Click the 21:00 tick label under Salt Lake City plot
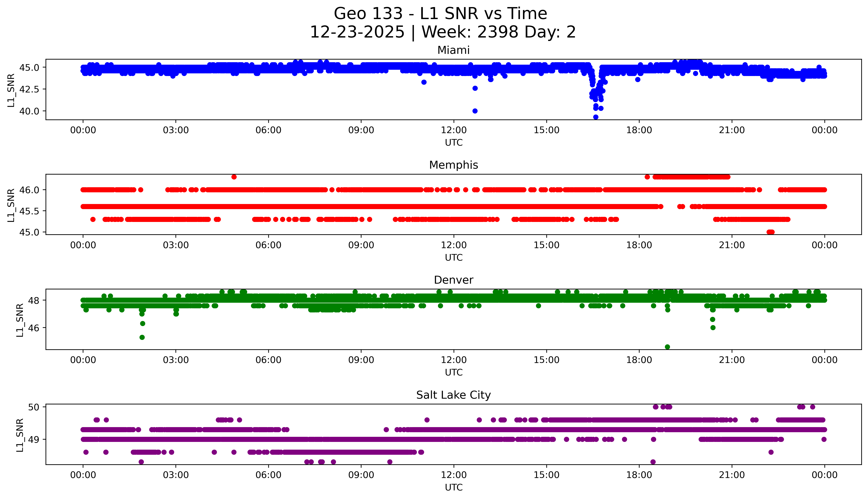This screenshot has height=499, width=868. [732, 475]
